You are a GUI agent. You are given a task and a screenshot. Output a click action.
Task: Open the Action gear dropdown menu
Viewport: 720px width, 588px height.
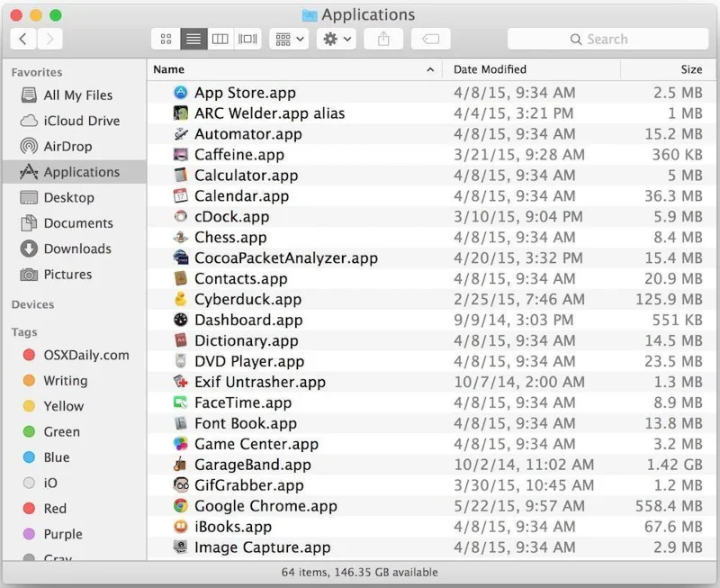point(337,39)
